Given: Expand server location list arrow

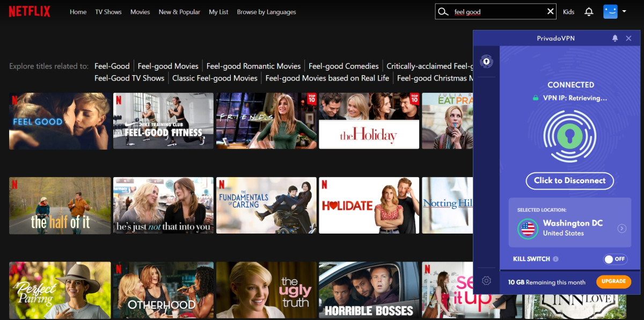Looking at the screenshot, I should pos(621,229).
